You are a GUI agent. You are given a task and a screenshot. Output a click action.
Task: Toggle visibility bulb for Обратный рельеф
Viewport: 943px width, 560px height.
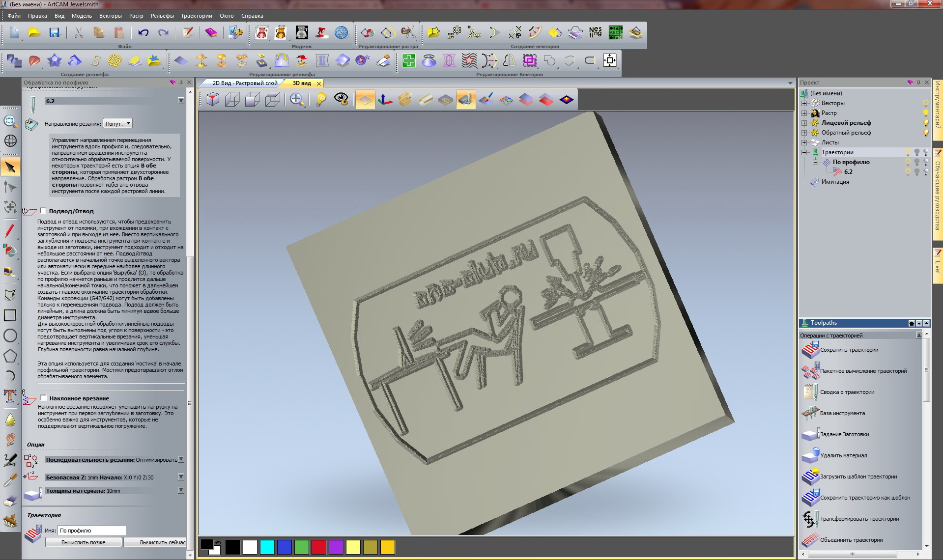926,133
